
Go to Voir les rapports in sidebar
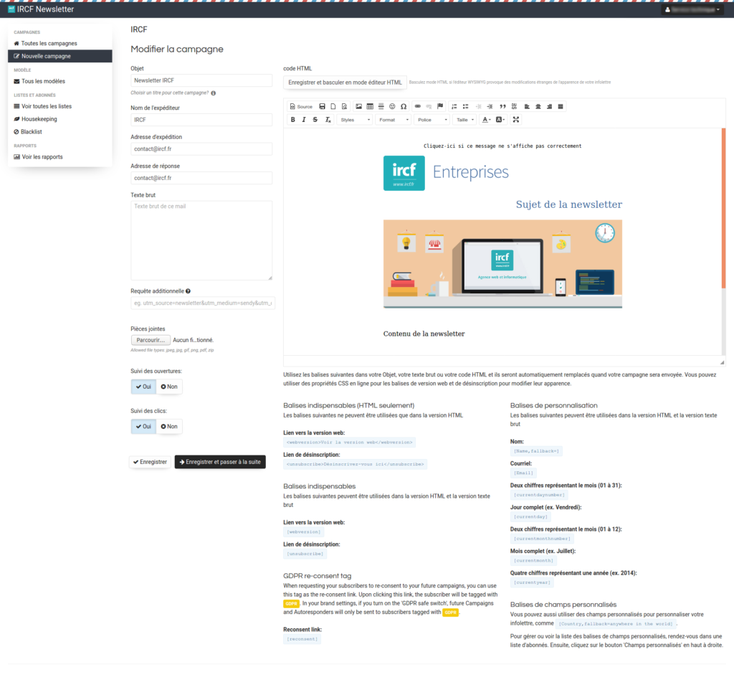point(42,157)
